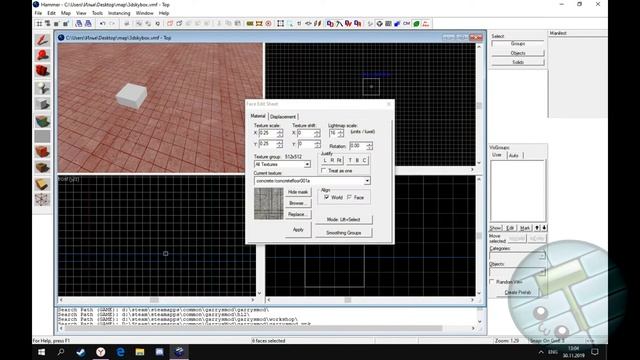Select the gray Block tool
Image resolution: width=640 pixels, height=360 pixels.
42,104
